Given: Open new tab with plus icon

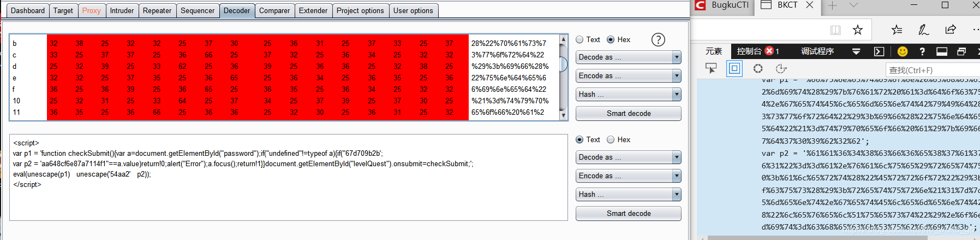Looking at the screenshot, I should 832,5.
